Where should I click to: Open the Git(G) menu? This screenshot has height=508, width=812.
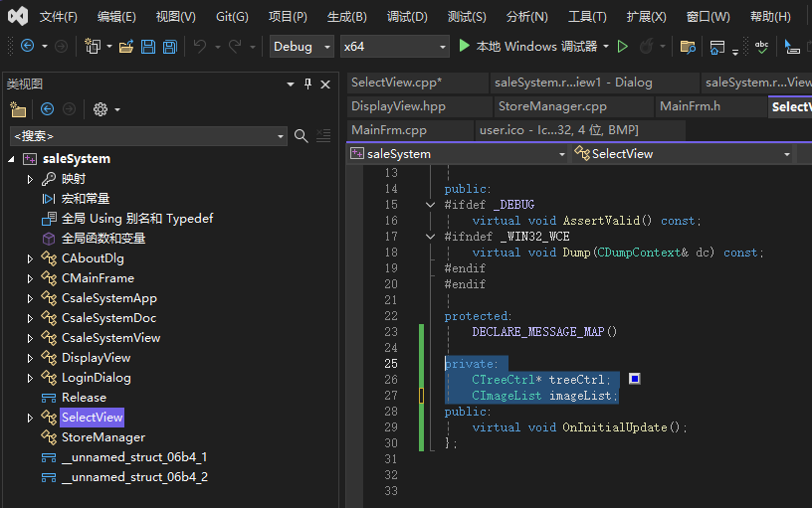point(232,17)
